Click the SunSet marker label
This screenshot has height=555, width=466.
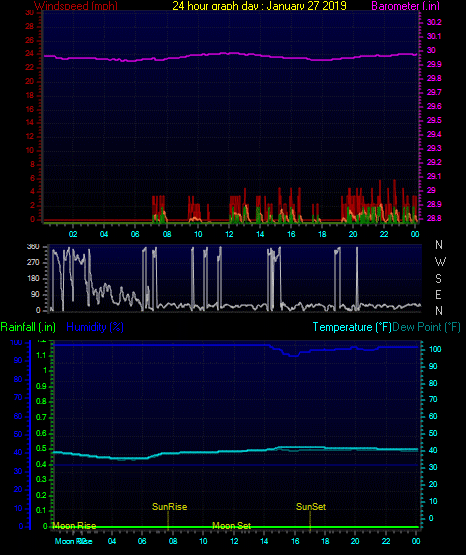click(311, 507)
